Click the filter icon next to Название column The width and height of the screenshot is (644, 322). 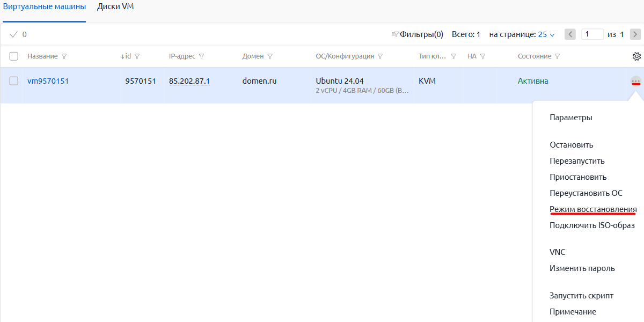click(64, 56)
